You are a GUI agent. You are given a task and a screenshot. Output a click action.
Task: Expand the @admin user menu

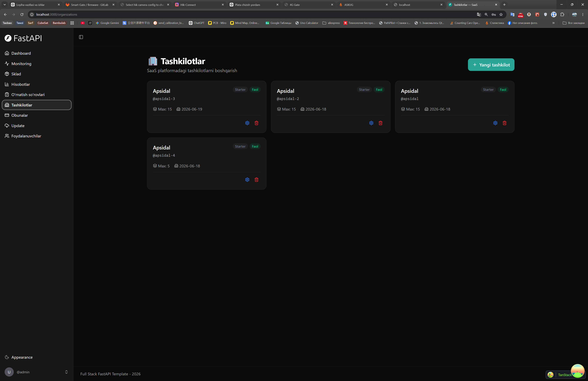point(37,372)
